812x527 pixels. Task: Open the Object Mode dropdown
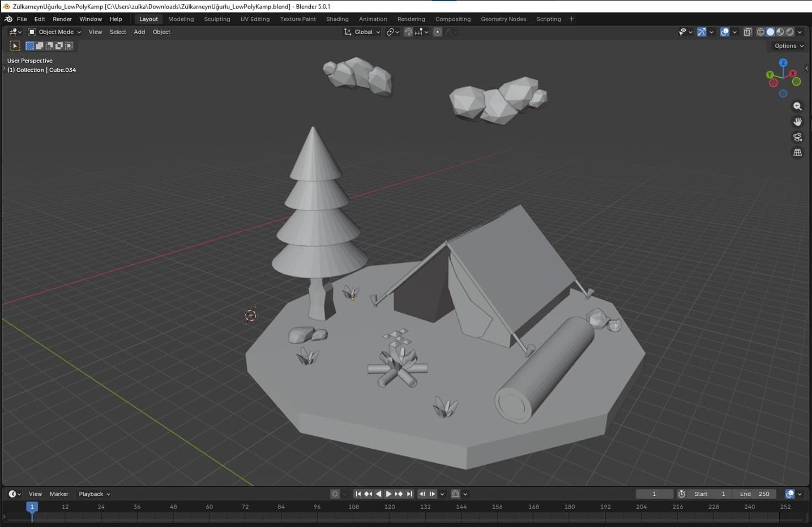[55, 32]
